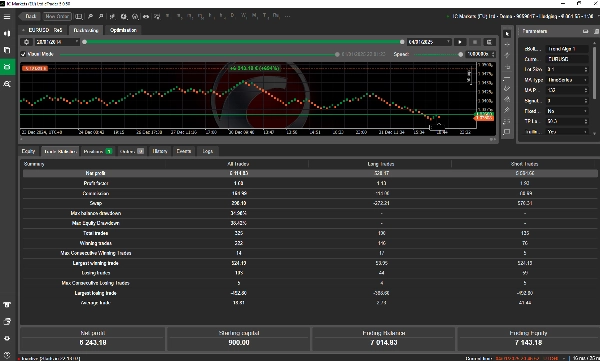Adjust the Speed slider handle
600x361 pixels.
[460, 54]
